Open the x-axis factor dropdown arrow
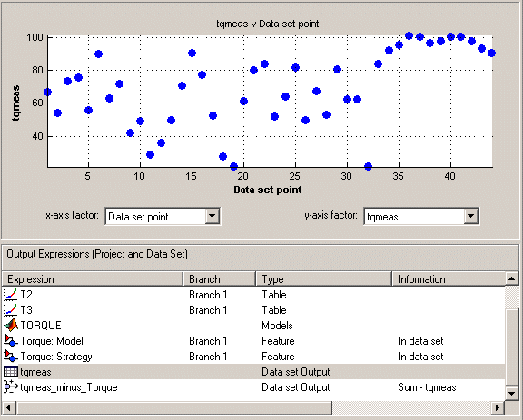Image resolution: width=523 pixels, height=420 pixels. (212, 216)
